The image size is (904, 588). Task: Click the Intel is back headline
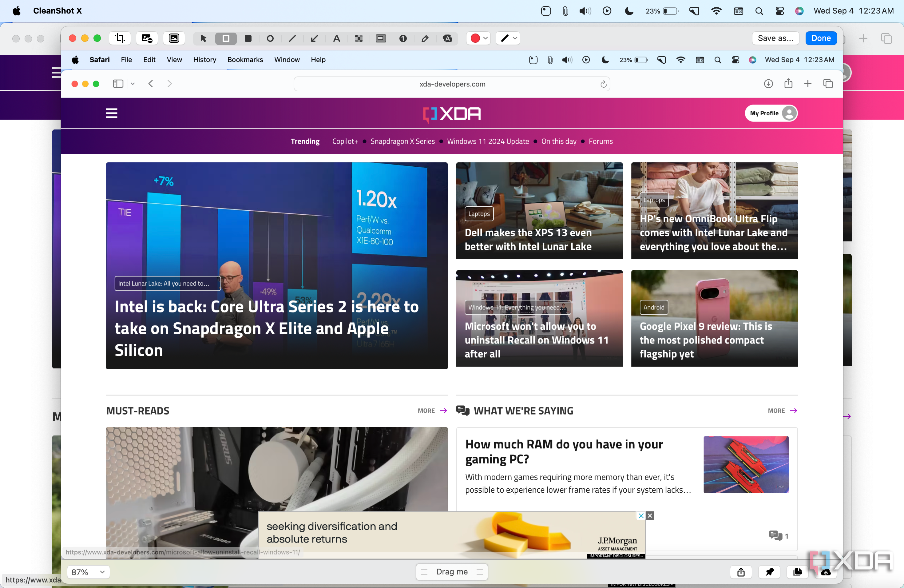coord(266,328)
